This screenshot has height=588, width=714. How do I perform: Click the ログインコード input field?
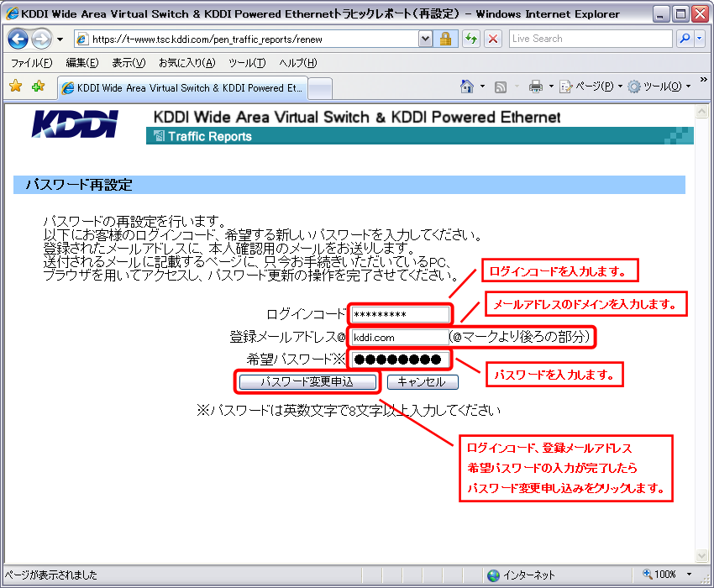pos(400,314)
